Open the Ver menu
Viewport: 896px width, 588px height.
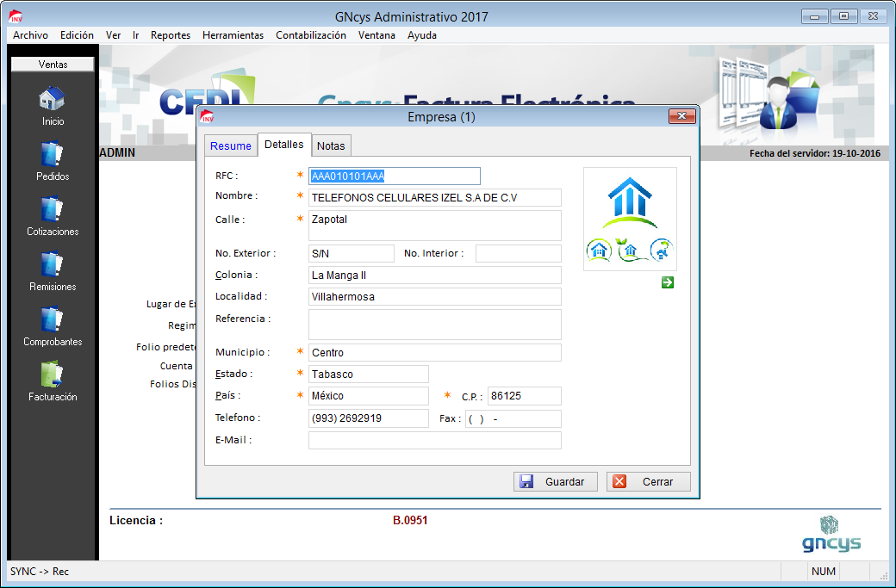pyautogui.click(x=113, y=35)
